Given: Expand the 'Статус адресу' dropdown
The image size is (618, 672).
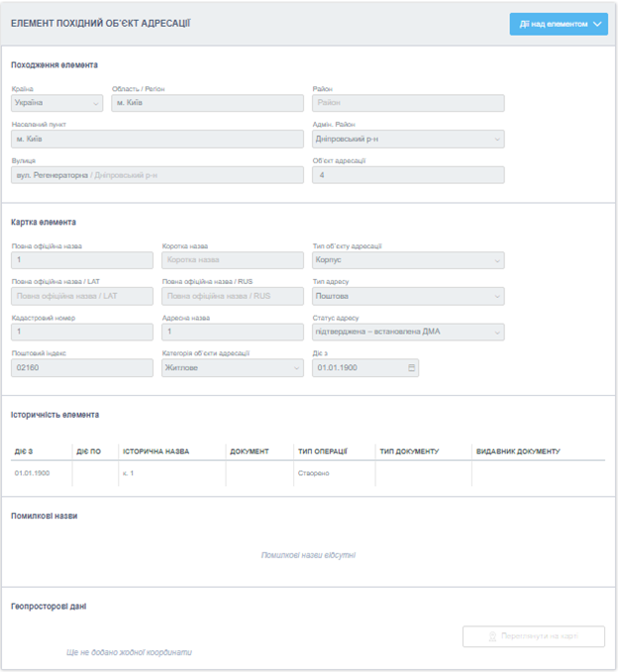Looking at the screenshot, I should 496,333.
